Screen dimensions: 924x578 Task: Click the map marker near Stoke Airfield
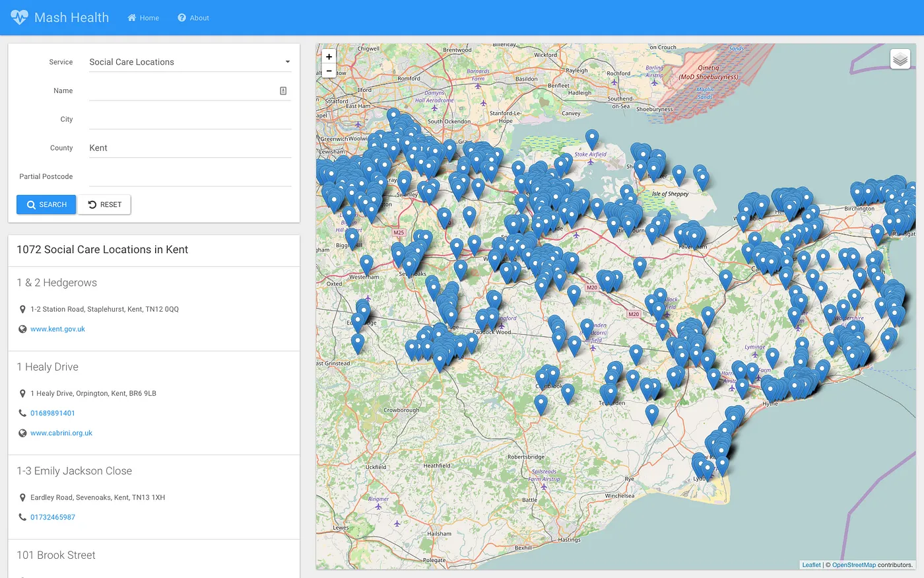(x=592, y=139)
